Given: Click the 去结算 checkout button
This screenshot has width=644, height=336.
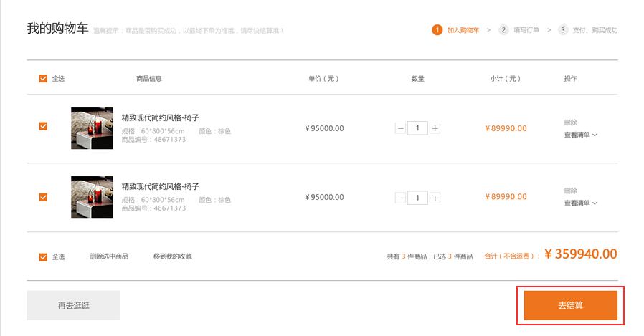Looking at the screenshot, I should [x=570, y=305].
